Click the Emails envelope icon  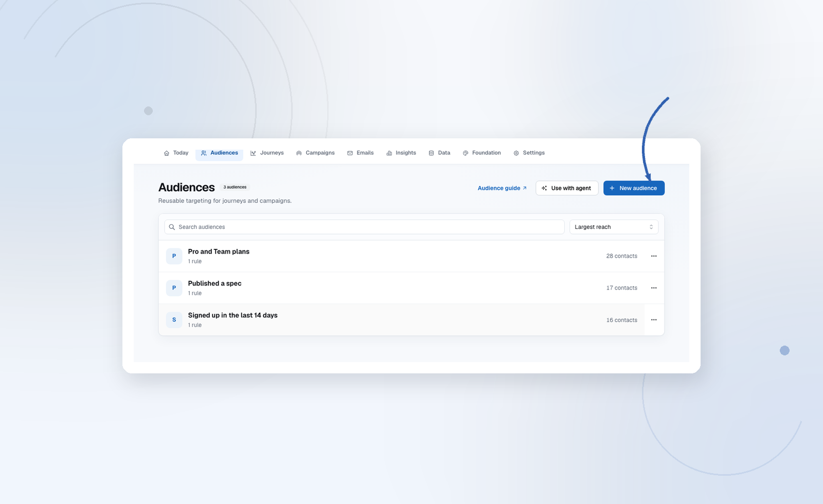tap(350, 153)
